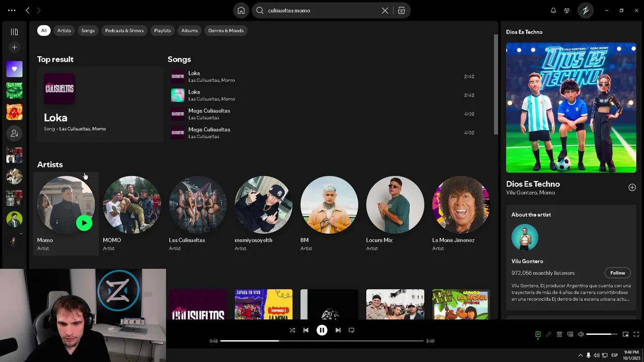Select the Albums filter chip
The height and width of the screenshot is (362, 644).
click(190, 31)
